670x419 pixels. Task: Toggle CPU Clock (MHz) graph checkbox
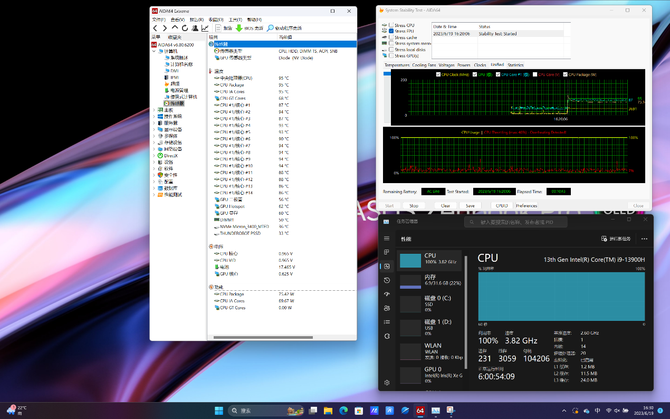[x=438, y=74]
